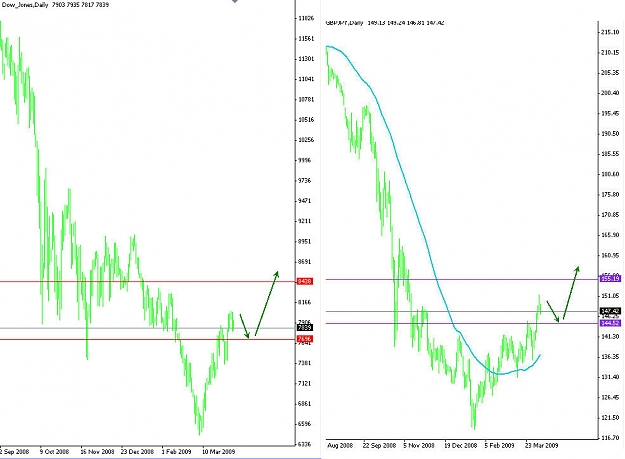Select the upper purple horizontal line on GBPJPY chart
Image resolution: width=625 pixels, height=459 pixels.
pos(462,279)
